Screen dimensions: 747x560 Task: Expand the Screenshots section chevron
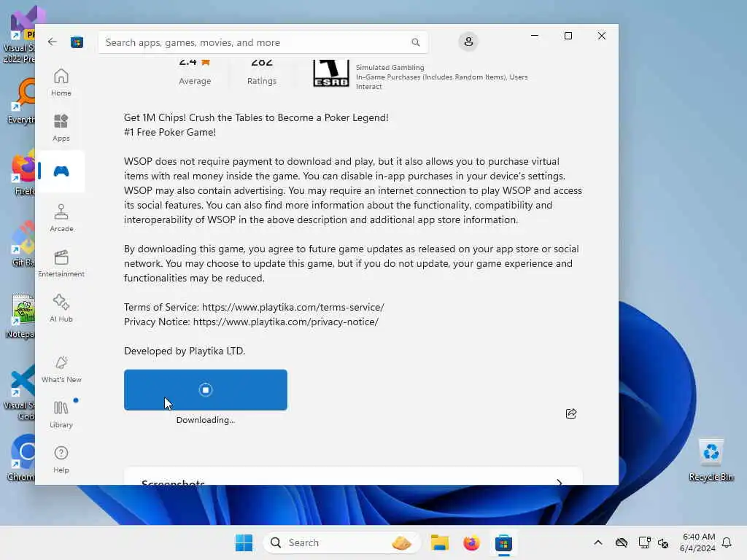coord(560,482)
